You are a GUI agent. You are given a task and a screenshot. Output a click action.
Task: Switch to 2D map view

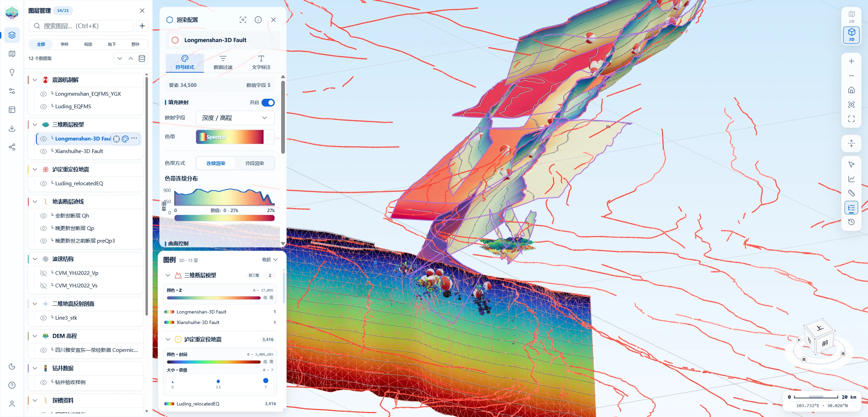pyautogui.click(x=851, y=17)
